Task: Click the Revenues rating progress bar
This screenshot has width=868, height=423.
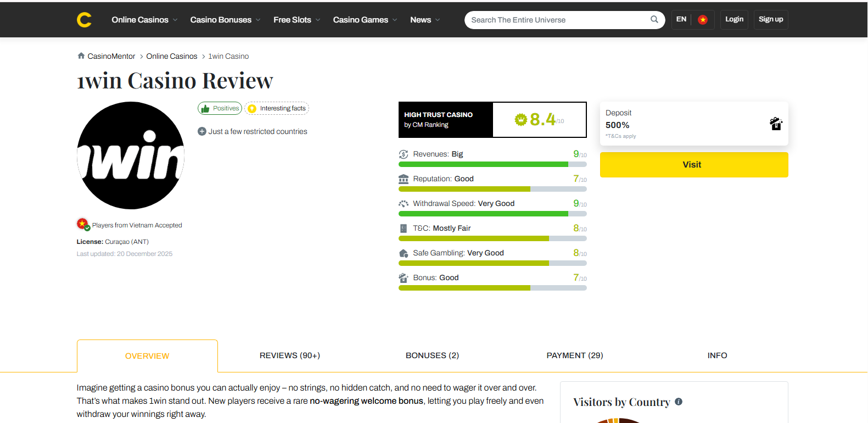Action: tap(492, 164)
